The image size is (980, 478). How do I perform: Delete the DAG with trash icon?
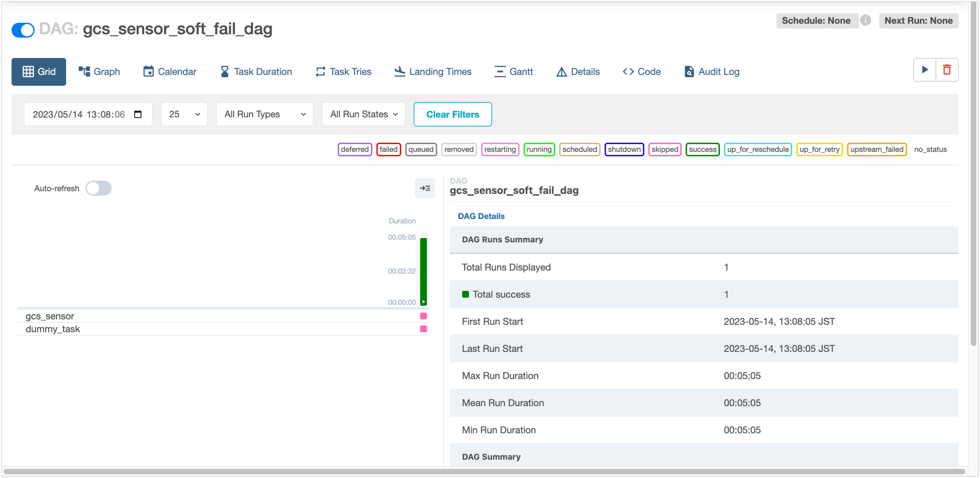947,70
